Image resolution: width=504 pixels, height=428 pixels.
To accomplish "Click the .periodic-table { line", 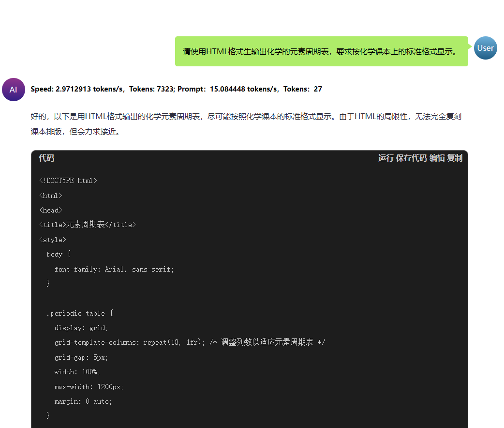I will pyautogui.click(x=80, y=313).
